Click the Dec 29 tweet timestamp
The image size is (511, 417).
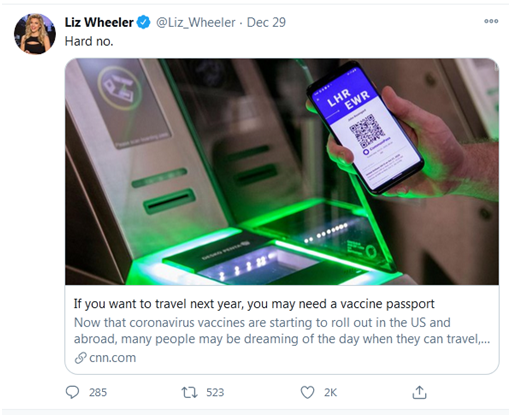(x=266, y=22)
